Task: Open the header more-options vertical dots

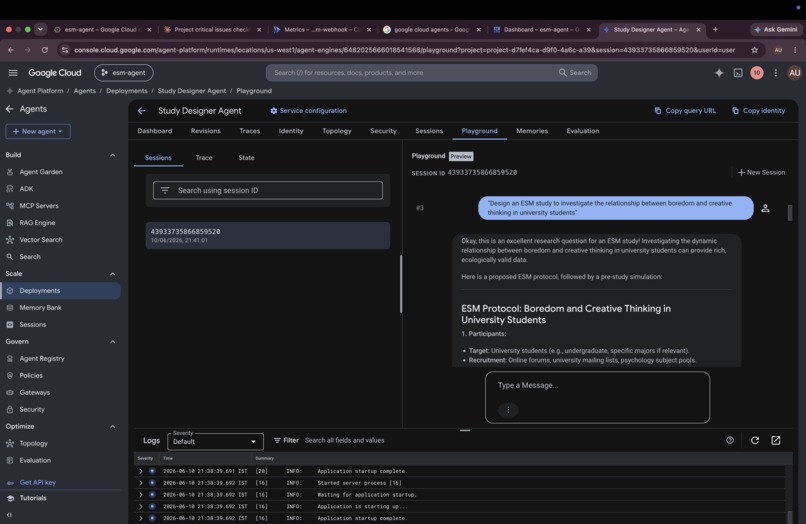Action: pyautogui.click(x=776, y=73)
